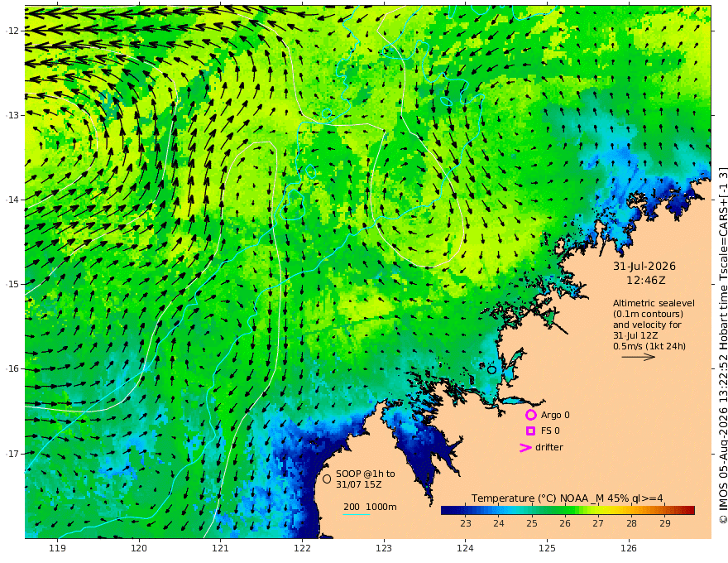Click the 0.5m/s (1kt 24h) scale text
728x563 pixels.
click(649, 346)
